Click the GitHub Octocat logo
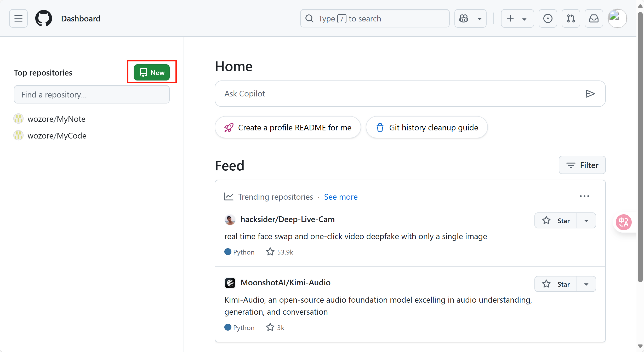Viewport: 644px width, 352px height. coord(43,19)
